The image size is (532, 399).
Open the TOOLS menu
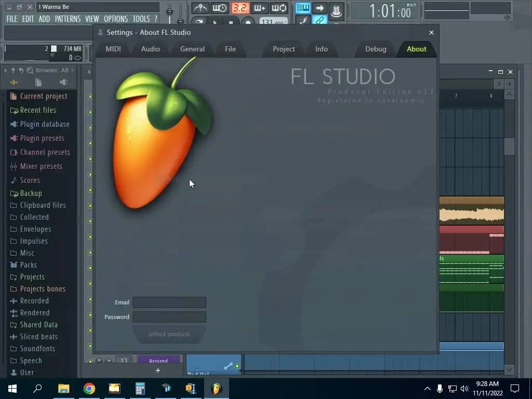(141, 19)
